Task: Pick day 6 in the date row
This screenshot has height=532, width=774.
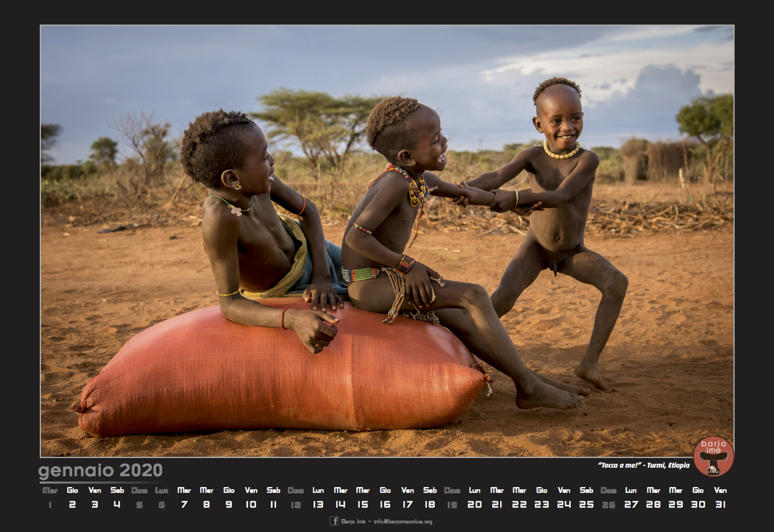Action: point(162,505)
